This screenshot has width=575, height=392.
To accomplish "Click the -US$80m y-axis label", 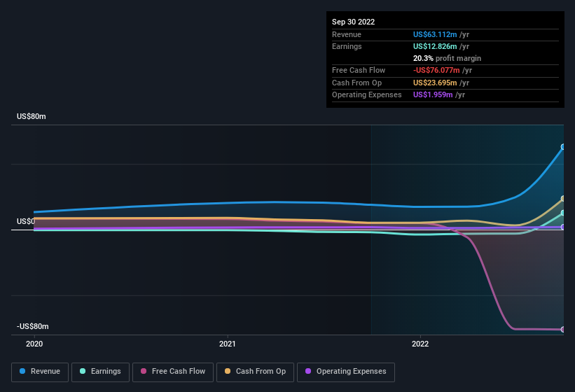I will pyautogui.click(x=33, y=326).
